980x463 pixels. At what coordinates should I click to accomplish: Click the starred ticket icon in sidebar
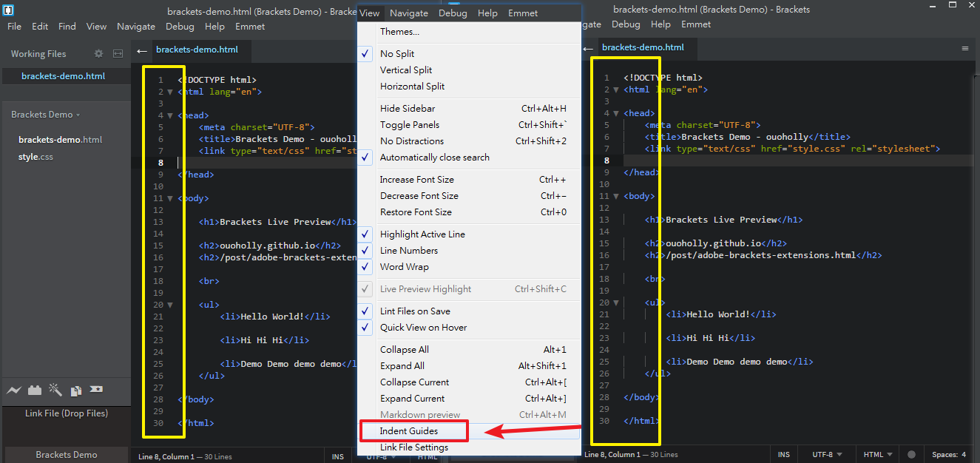[x=96, y=390]
